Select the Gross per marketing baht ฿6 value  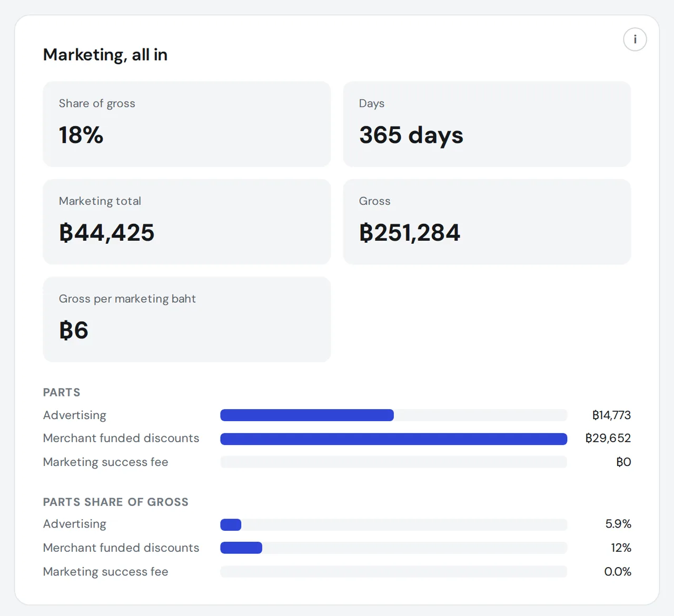click(x=74, y=331)
